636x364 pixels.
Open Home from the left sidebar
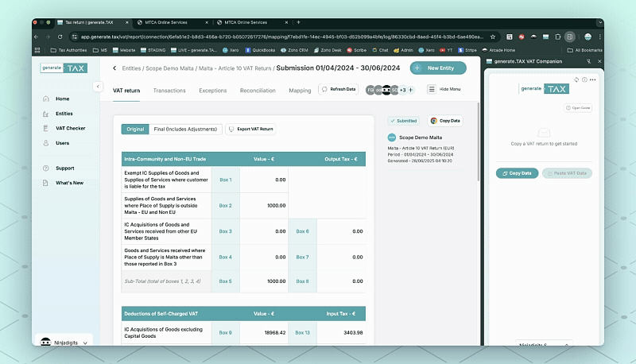61,99
